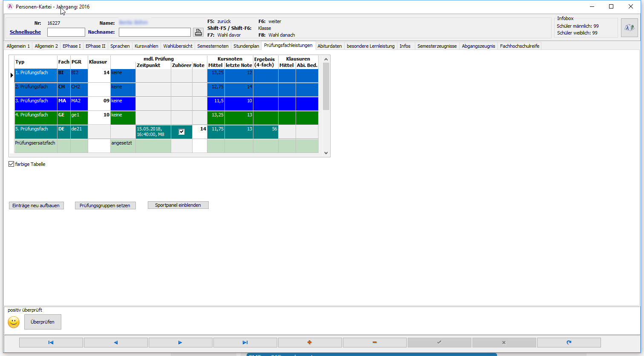This screenshot has width=644, height=356.
Task: Click the Überprüfen button
Action: pos(43,322)
